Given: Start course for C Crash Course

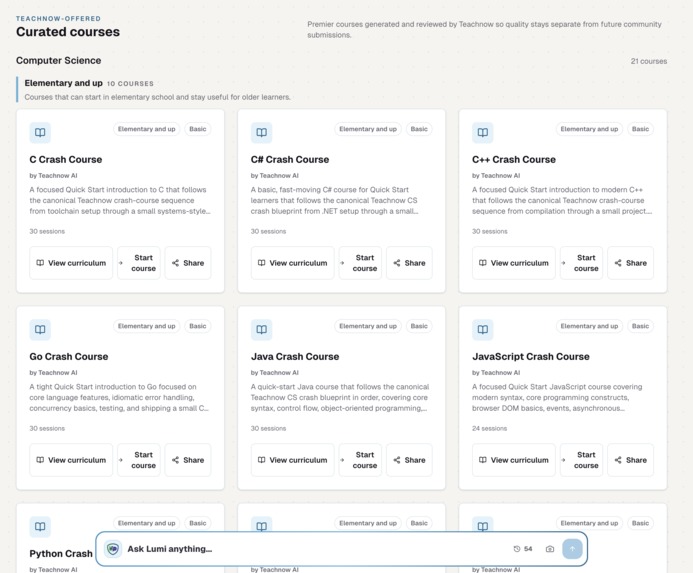Looking at the screenshot, I should (139, 263).
